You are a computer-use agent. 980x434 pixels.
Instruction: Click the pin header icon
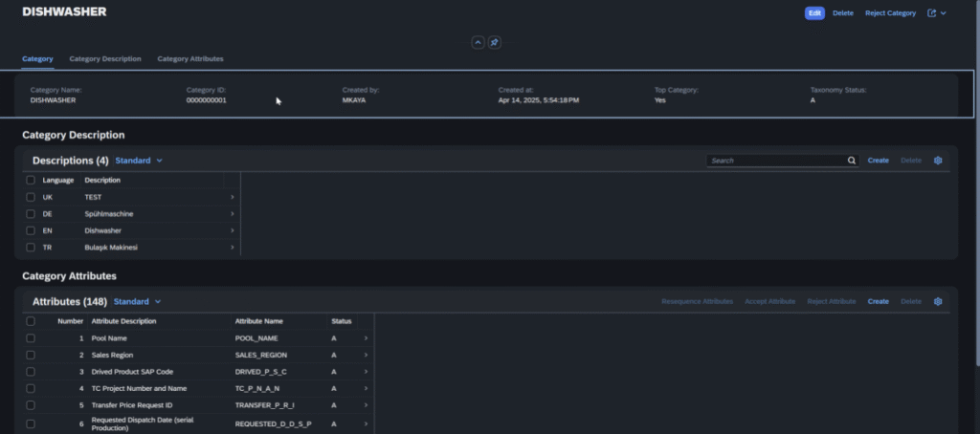494,43
